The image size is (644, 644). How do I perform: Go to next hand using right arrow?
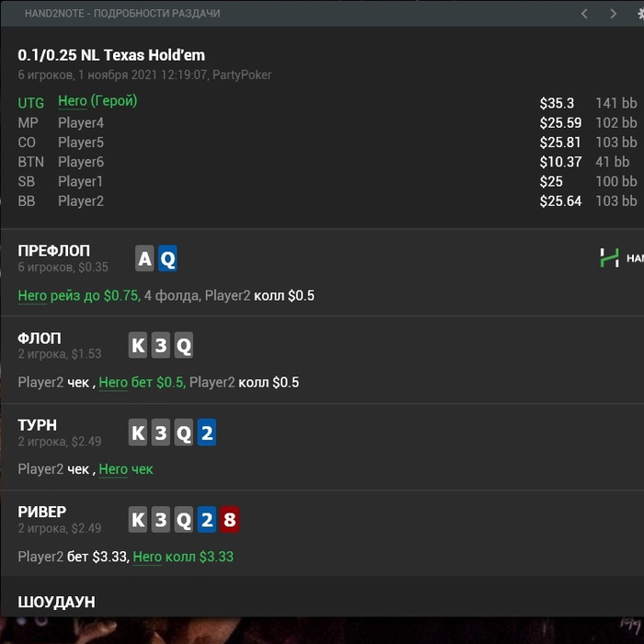pos(614,14)
